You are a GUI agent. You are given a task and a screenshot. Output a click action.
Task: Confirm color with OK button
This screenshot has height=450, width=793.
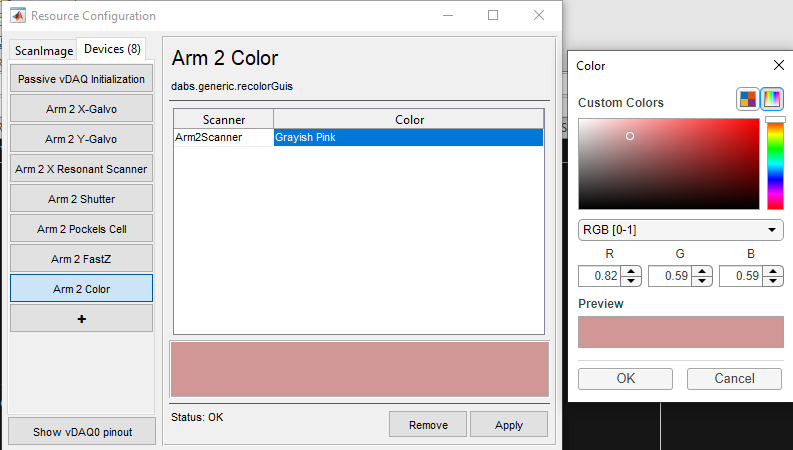[626, 379]
